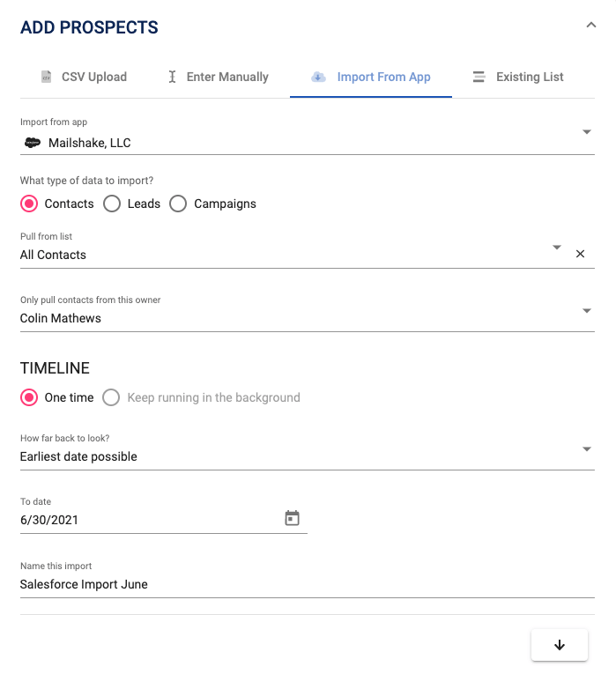Click the text cursor icon for Enter Manually

pos(172,77)
